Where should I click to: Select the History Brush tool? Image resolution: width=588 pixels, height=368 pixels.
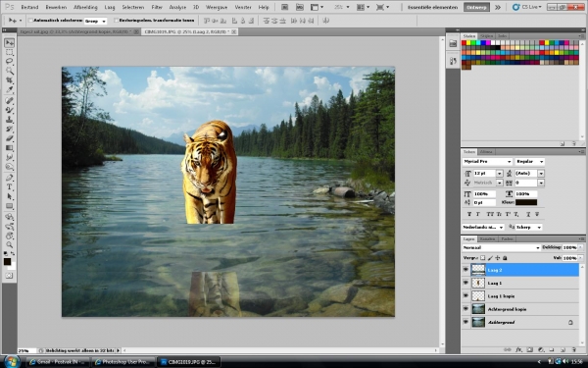tap(10, 129)
